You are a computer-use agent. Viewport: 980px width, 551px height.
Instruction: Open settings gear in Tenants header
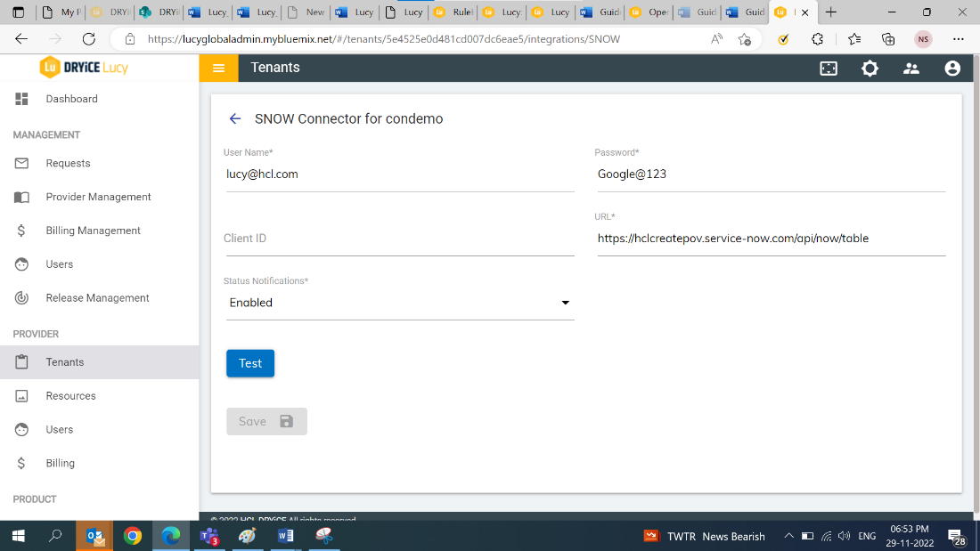coord(870,68)
